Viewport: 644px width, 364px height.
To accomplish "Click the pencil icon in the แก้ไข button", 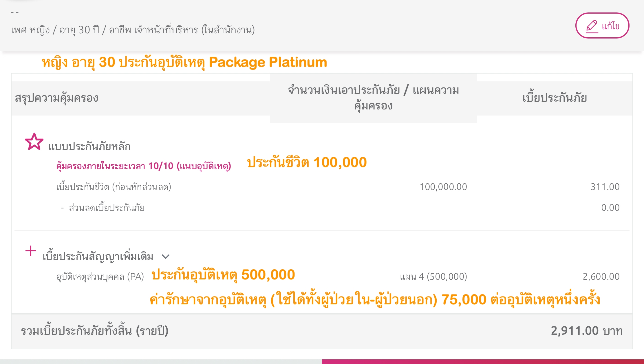I will pyautogui.click(x=592, y=26).
